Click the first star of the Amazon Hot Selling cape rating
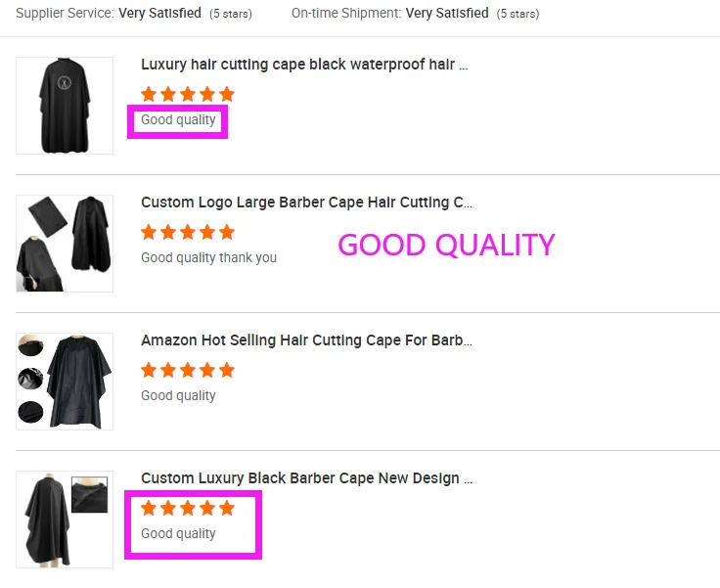Viewport: 720px width, 588px height. point(149,370)
